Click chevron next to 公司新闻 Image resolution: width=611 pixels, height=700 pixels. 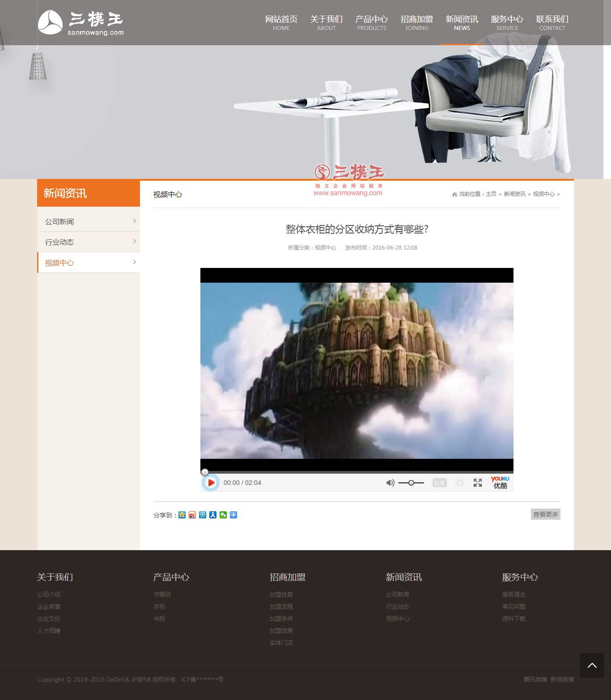134,221
